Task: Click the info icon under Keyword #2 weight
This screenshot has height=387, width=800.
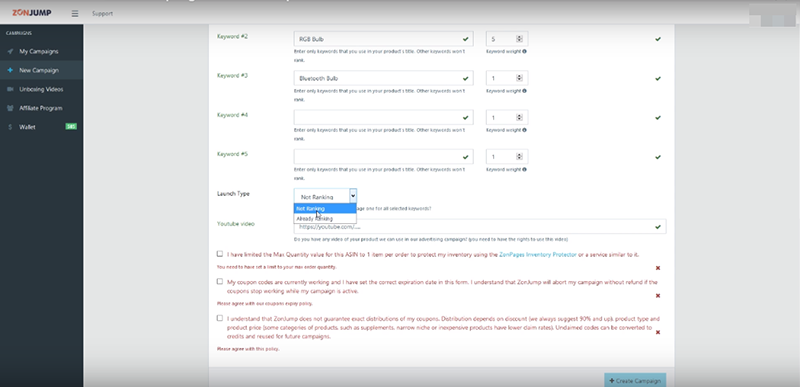Action: point(524,51)
